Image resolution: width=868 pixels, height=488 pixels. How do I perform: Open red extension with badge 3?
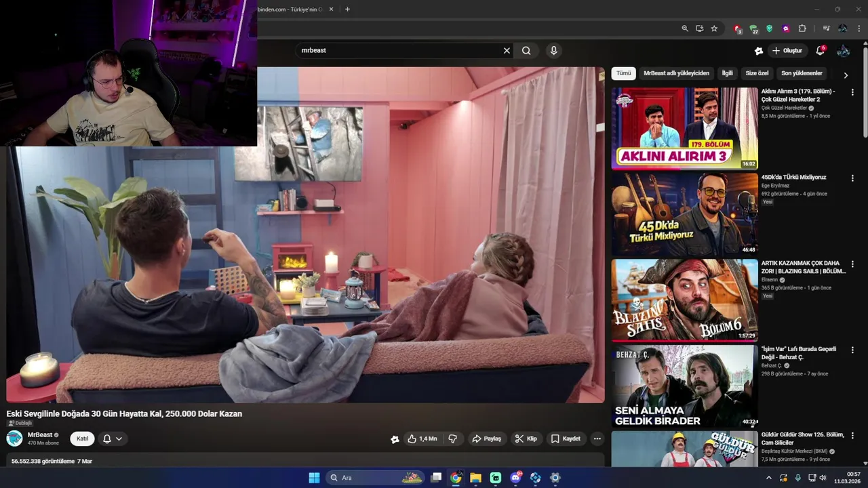(737, 28)
